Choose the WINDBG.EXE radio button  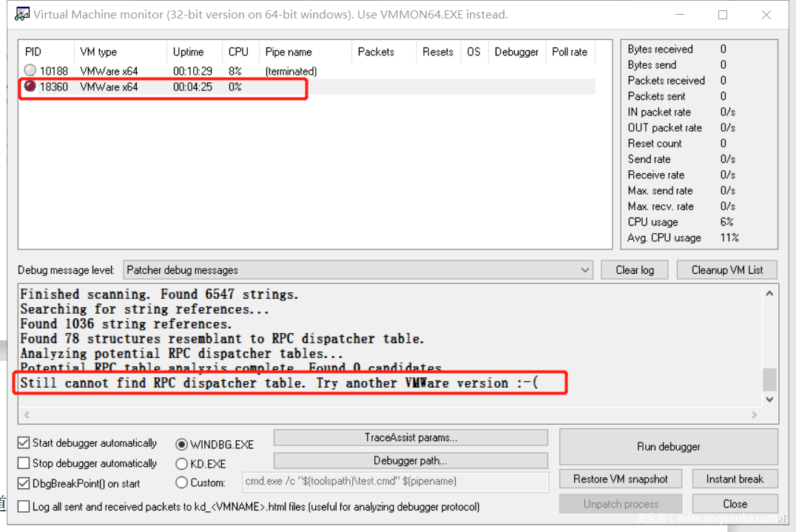(182, 445)
